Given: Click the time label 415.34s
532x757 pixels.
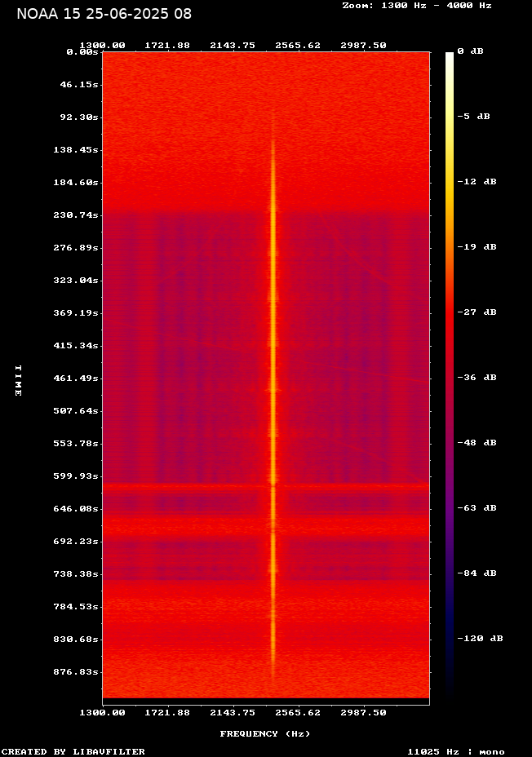Looking at the screenshot, I should click(x=76, y=346).
